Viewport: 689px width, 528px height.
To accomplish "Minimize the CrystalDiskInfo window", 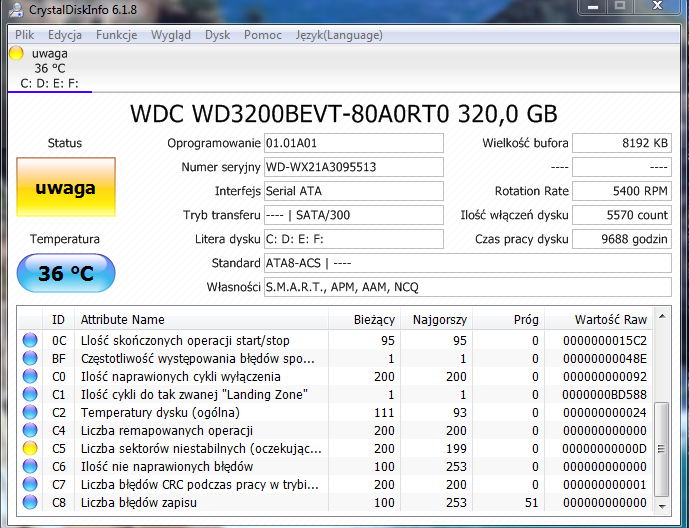I will pyautogui.click(x=593, y=6).
